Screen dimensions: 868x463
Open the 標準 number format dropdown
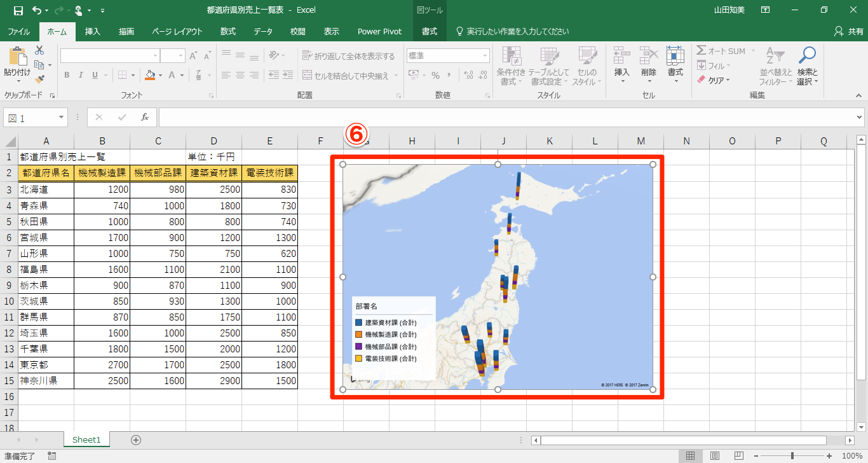485,56
